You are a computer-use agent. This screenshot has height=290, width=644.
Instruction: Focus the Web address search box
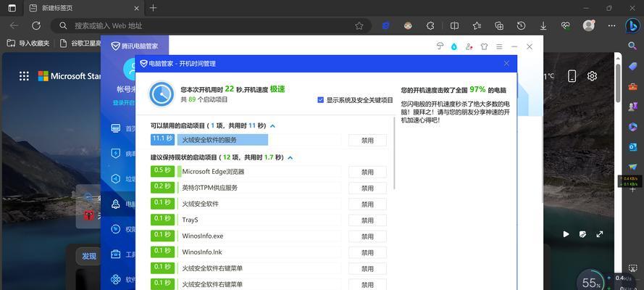click(211, 26)
